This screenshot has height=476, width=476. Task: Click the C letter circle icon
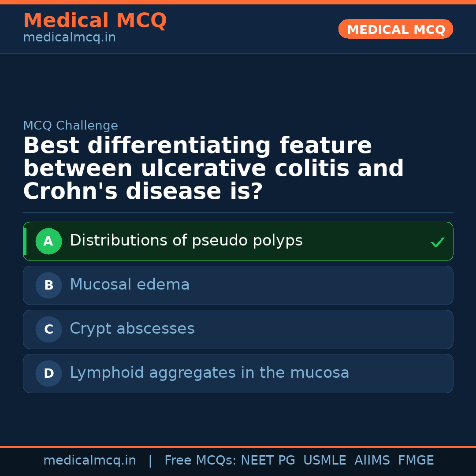[x=48, y=329]
